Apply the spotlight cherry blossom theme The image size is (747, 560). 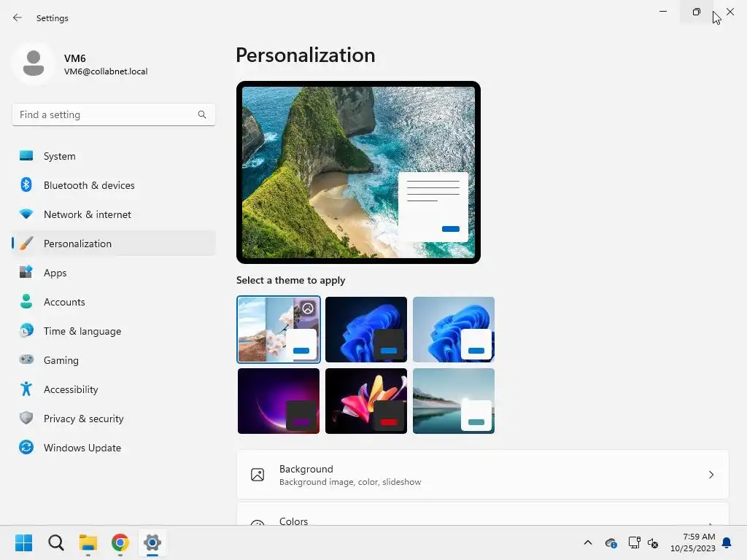[279, 330]
